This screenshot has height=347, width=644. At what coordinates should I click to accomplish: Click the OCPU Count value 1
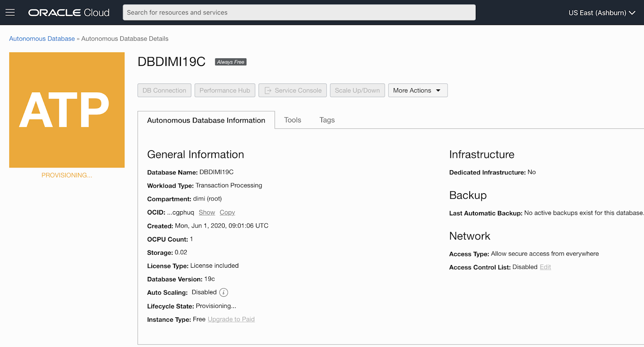pyautogui.click(x=192, y=239)
